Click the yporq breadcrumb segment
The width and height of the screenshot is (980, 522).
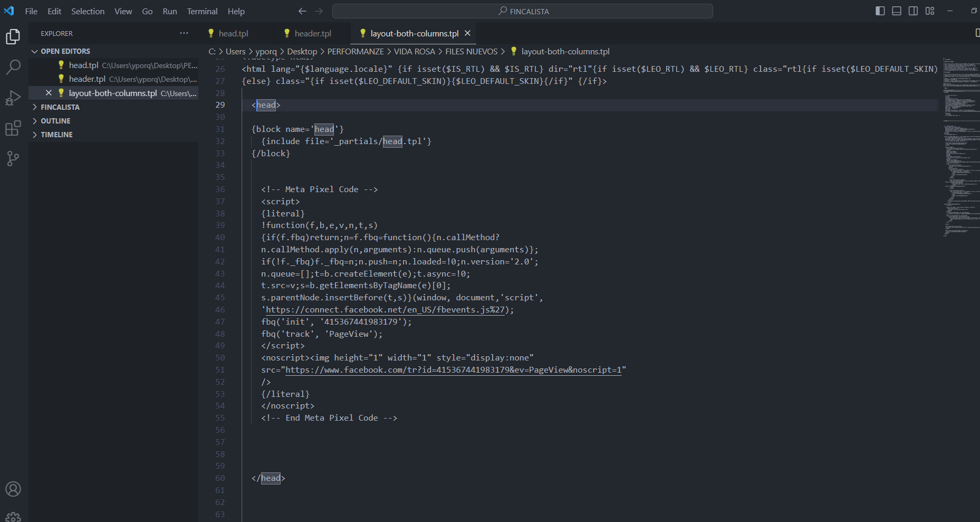(x=266, y=51)
